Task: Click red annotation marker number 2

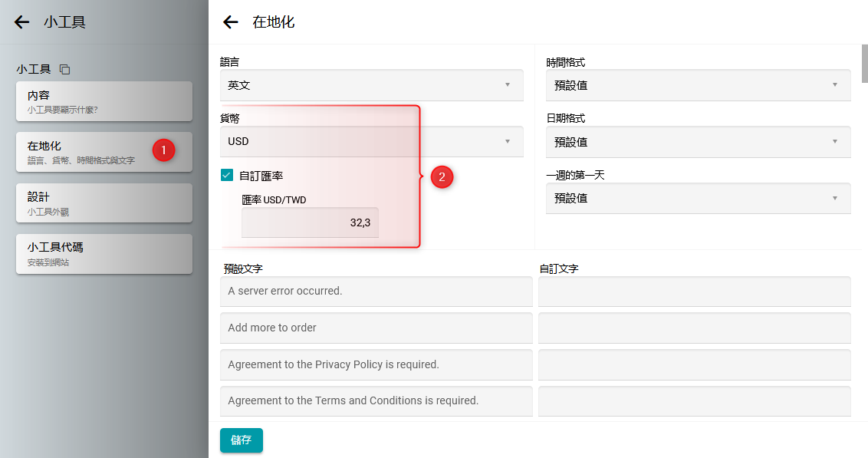Action: click(x=442, y=177)
